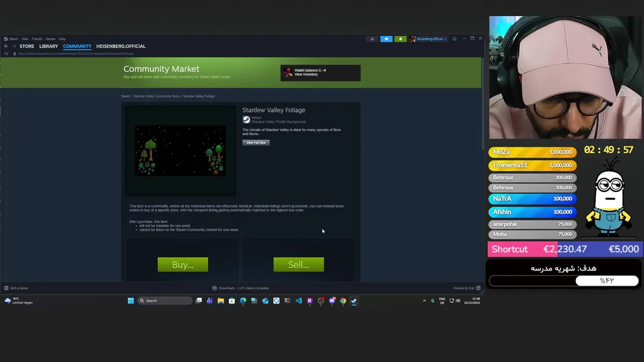644x362 pixels.
Task: Open File Explorer from taskbar
Action: 221,301
